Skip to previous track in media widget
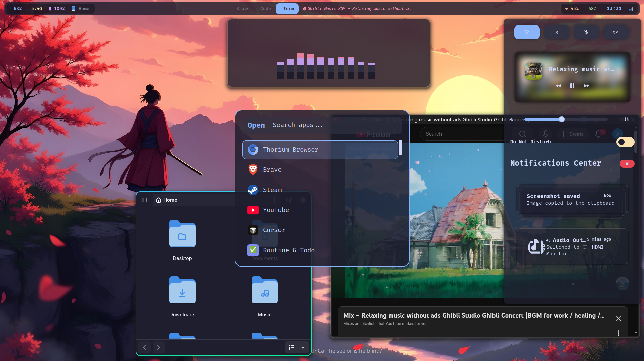644x361 pixels. point(558,86)
